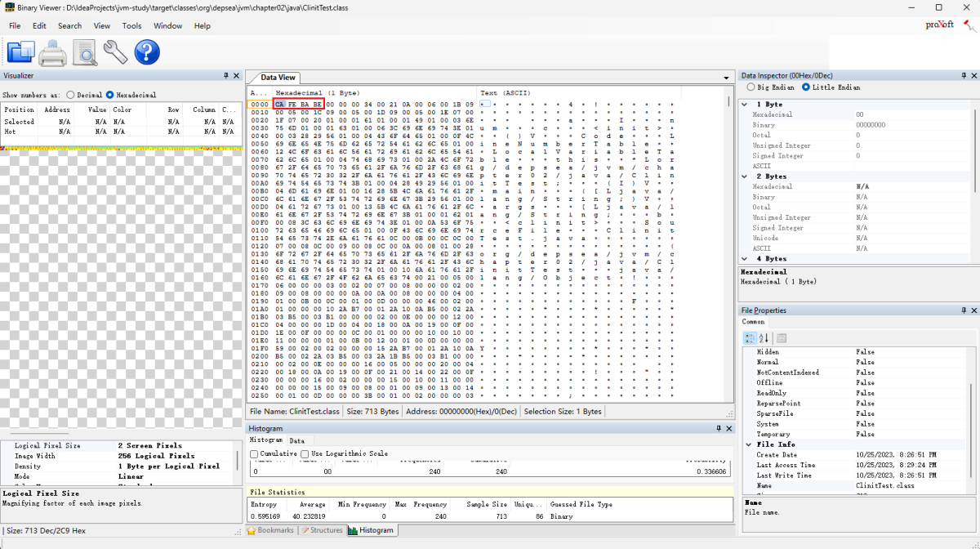Switch to the Structures tab

[322, 530]
